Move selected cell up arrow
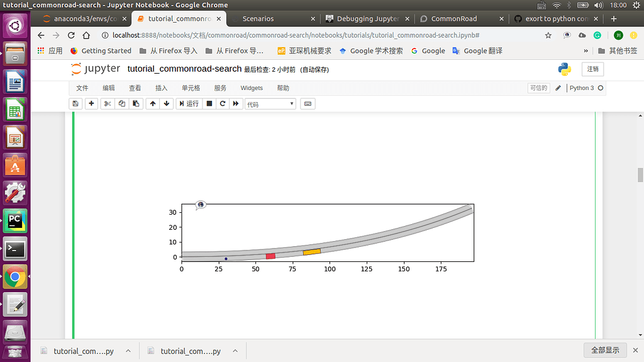Viewport: 644px width, 362px height. [153, 104]
